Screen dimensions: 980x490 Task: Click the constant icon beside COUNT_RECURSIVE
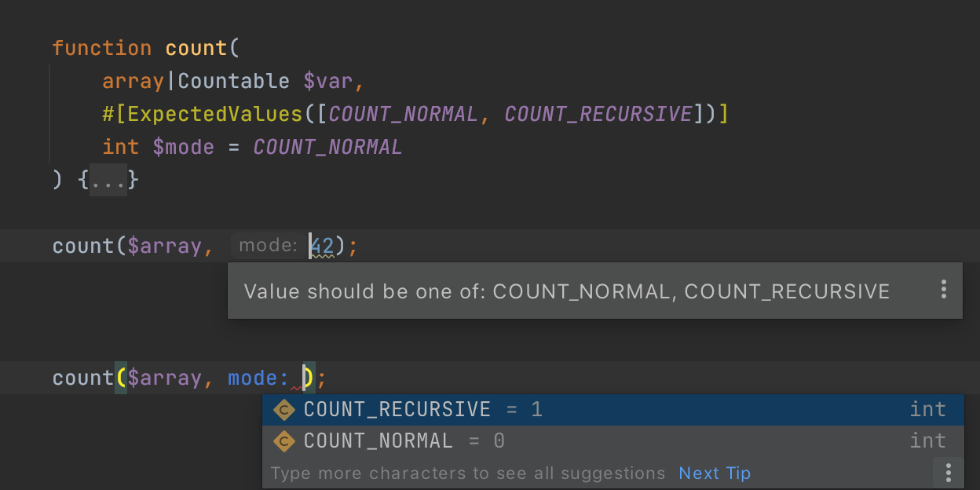point(283,410)
